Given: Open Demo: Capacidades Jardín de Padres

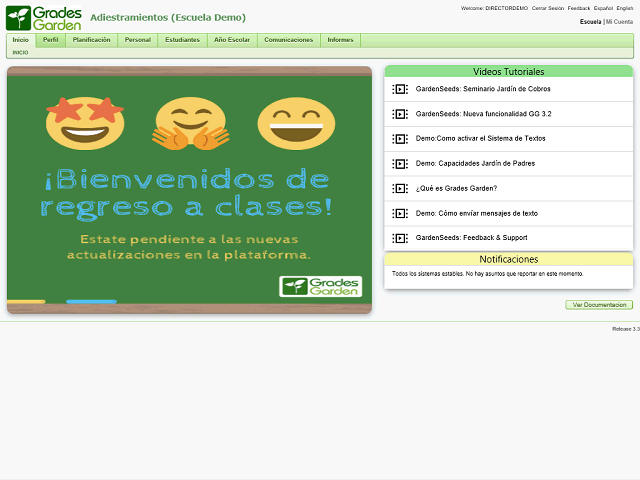Looking at the screenshot, I should [475, 164].
